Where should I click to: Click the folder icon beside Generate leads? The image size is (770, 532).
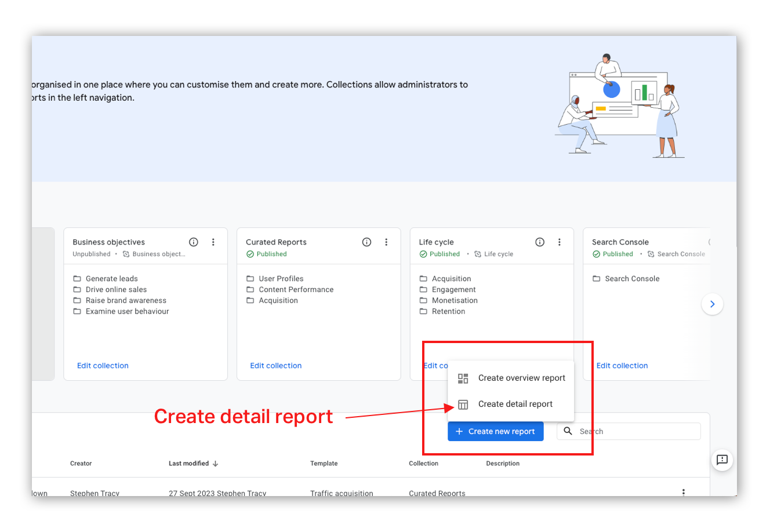tap(77, 278)
